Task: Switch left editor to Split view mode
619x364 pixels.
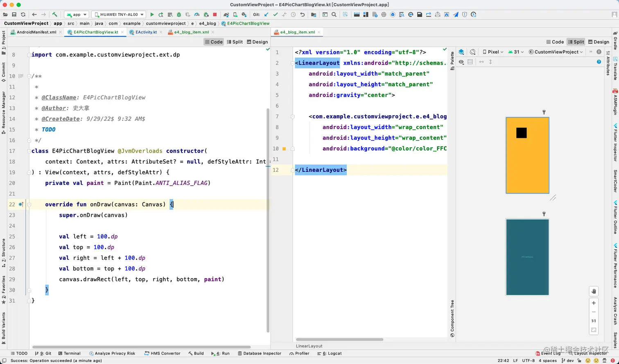Action: (x=235, y=42)
